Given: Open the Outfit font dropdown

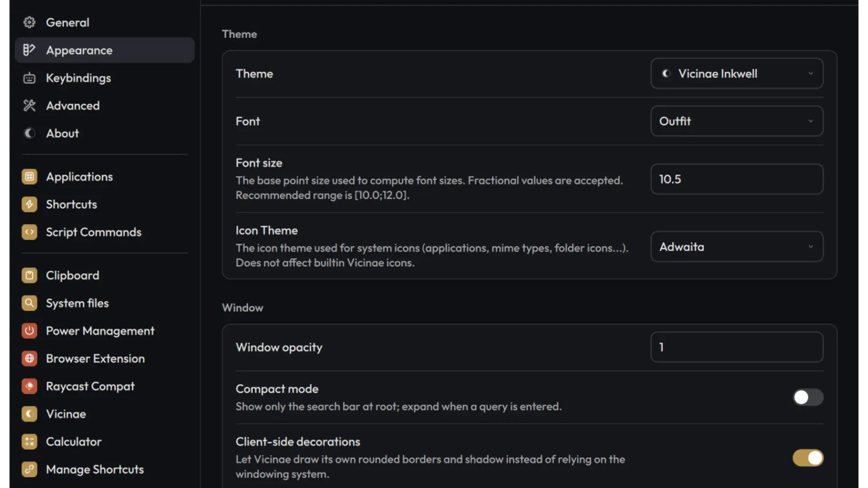Looking at the screenshot, I should pos(737,121).
